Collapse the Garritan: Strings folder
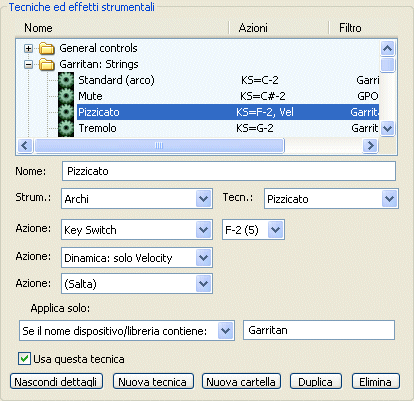The width and height of the screenshot is (414, 401). coord(29,65)
